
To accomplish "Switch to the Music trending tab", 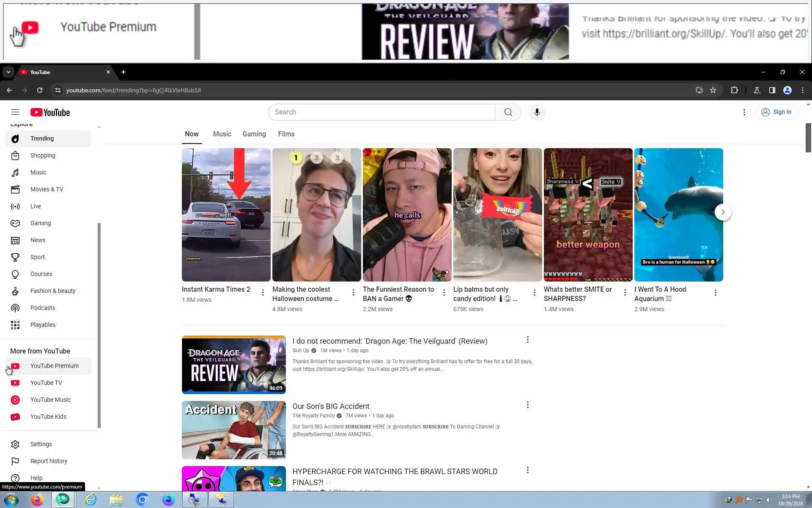I will point(222,134).
